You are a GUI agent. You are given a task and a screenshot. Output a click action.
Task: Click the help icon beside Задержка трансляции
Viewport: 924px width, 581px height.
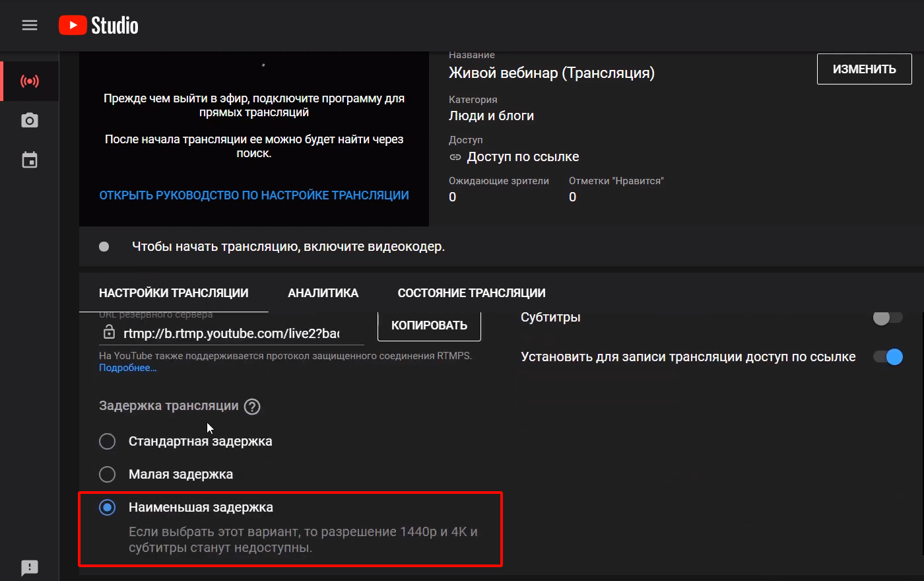252,407
